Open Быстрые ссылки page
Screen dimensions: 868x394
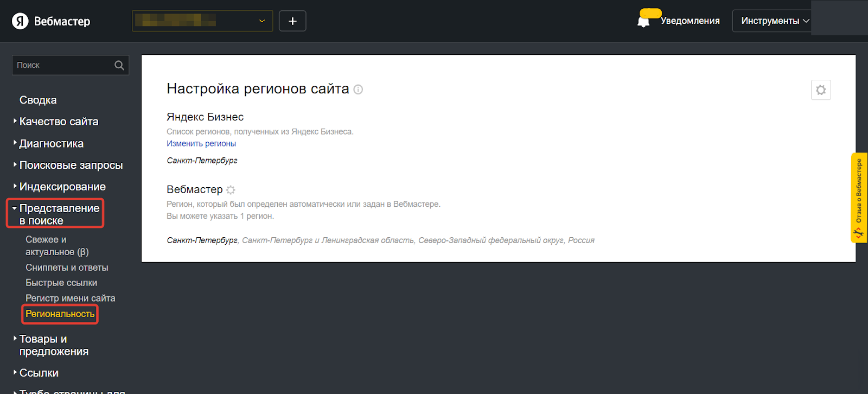coord(61,283)
